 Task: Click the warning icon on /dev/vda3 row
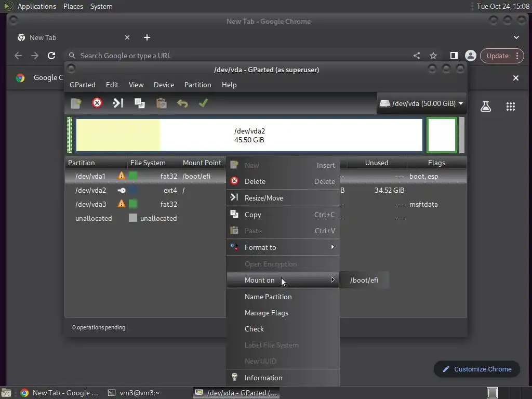[121, 204]
